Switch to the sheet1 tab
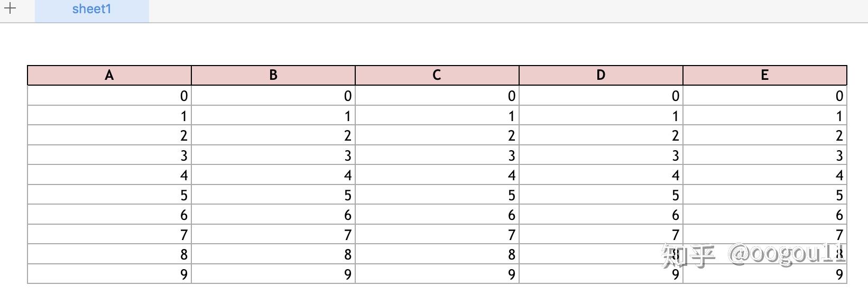This screenshot has width=868, height=295. pos(91,10)
